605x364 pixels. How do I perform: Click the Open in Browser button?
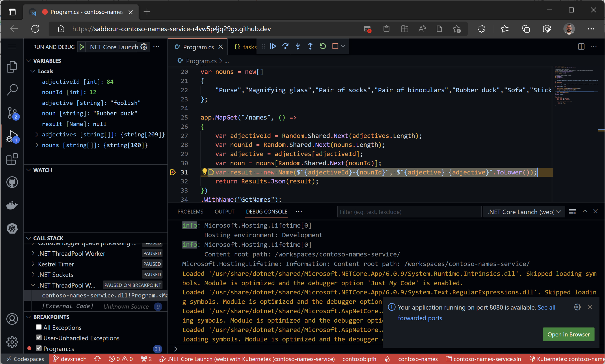tap(568, 334)
